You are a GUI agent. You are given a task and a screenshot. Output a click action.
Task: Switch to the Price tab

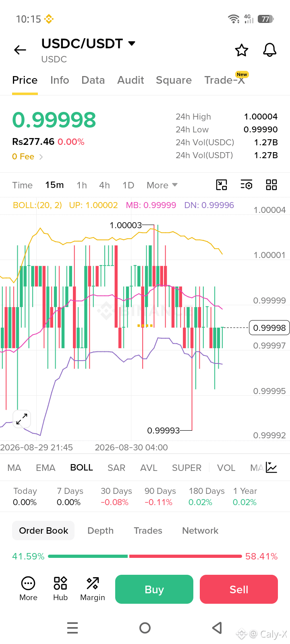point(25,80)
